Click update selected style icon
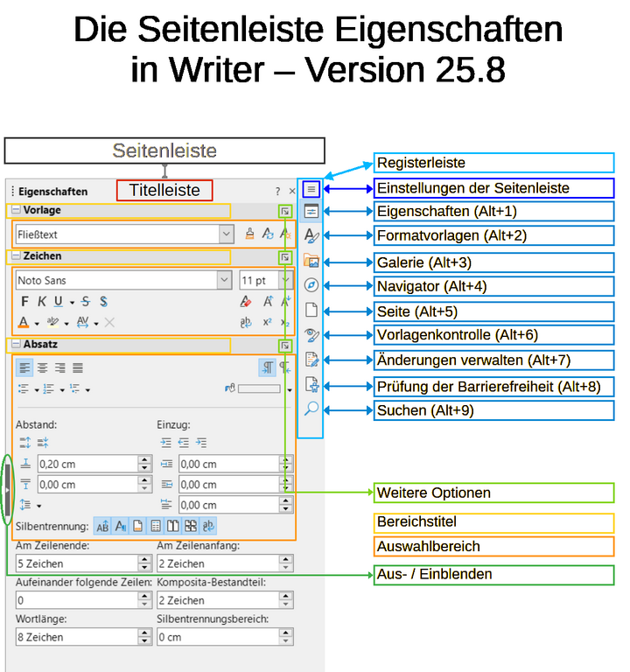Image resolution: width=630 pixels, height=672 pixels. pyautogui.click(x=268, y=234)
